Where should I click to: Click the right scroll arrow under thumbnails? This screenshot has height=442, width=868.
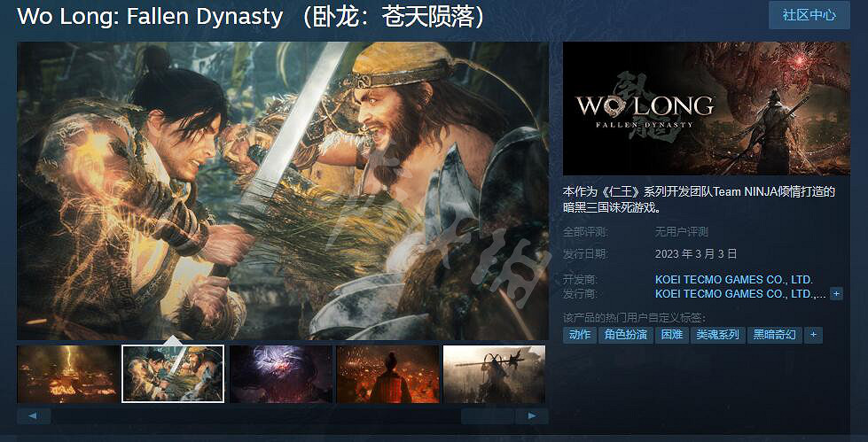[531, 416]
